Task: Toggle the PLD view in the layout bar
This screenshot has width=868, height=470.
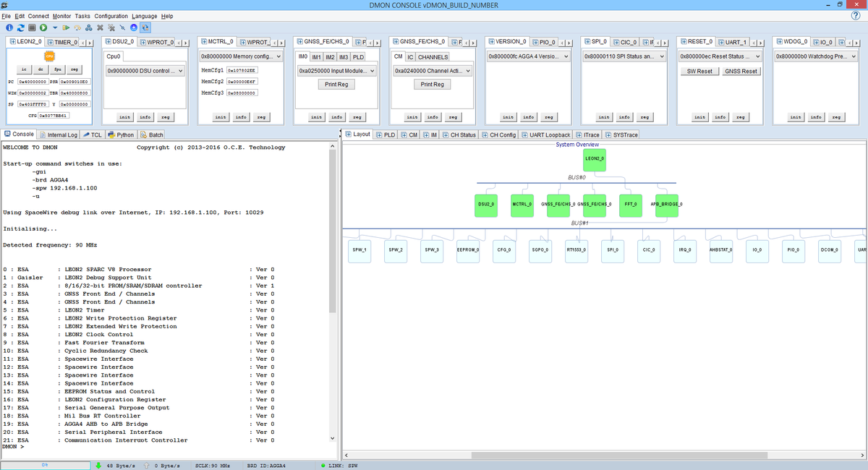Action: 388,134
